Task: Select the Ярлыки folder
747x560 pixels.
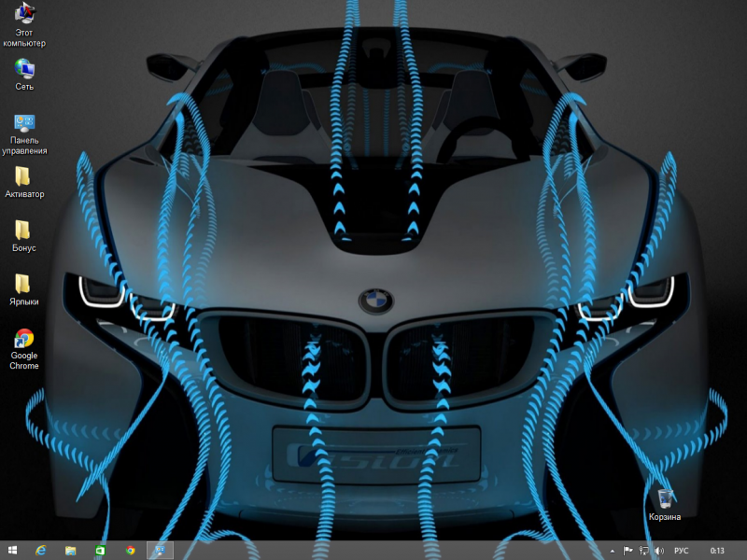Action: coord(24,290)
